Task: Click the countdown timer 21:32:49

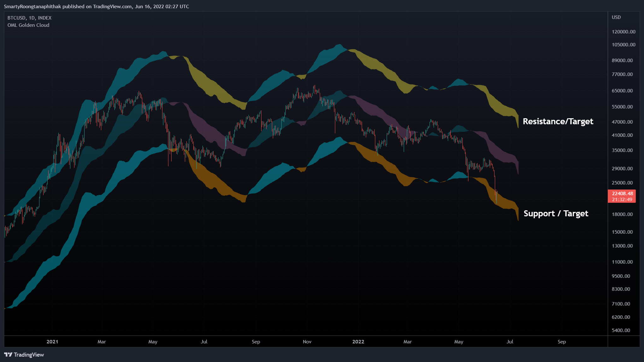Action: coord(622,200)
